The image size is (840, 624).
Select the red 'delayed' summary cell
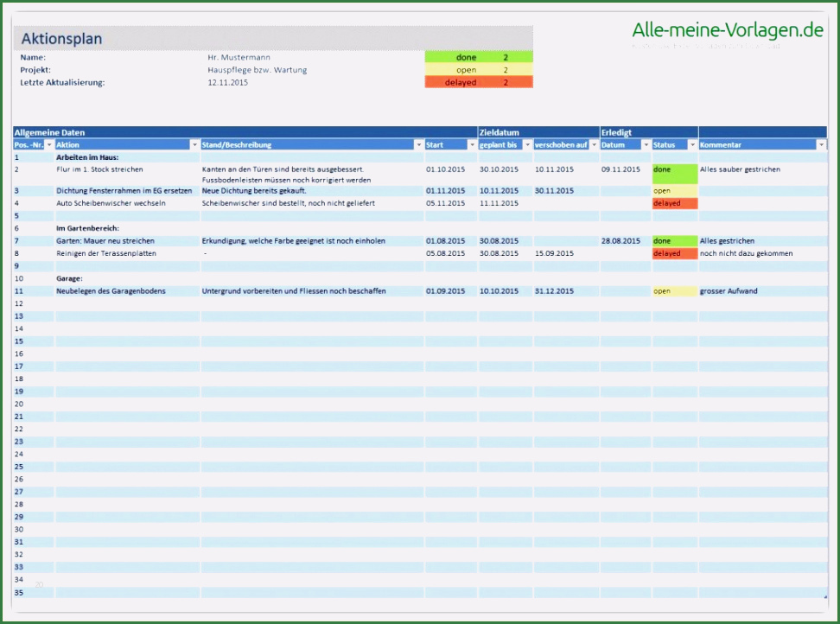click(x=478, y=82)
